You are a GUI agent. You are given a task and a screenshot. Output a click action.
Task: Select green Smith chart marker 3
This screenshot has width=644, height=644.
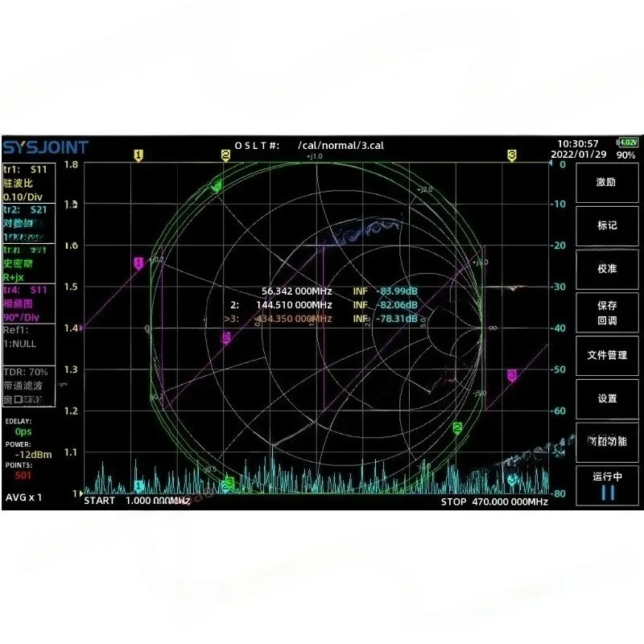(230, 483)
